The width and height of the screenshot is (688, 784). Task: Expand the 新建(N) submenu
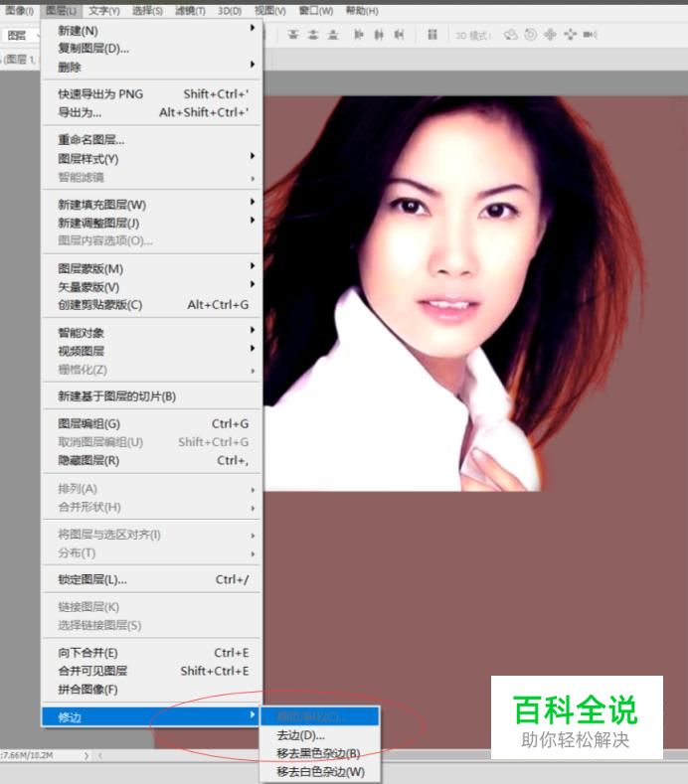[x=151, y=31]
